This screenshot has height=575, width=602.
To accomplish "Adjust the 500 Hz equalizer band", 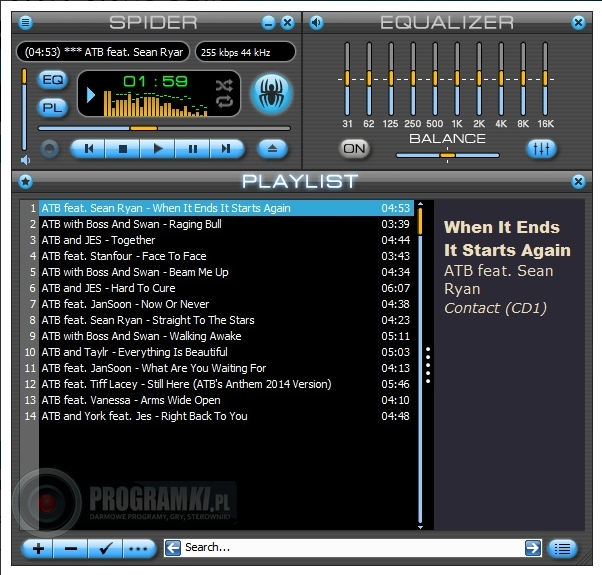I will coord(435,79).
